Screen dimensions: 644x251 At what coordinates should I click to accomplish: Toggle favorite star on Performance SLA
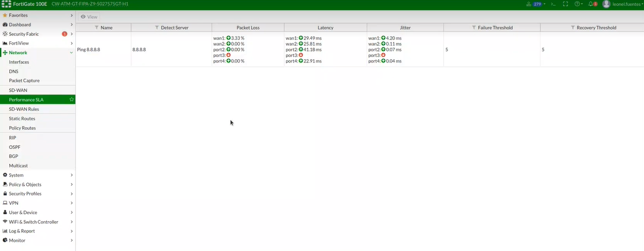click(71, 100)
